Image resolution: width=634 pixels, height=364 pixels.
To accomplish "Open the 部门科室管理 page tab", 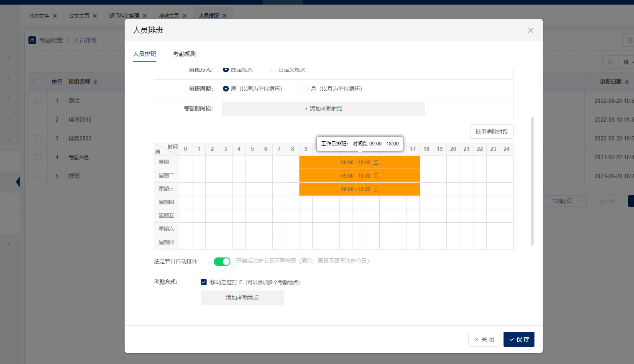I will point(124,16).
